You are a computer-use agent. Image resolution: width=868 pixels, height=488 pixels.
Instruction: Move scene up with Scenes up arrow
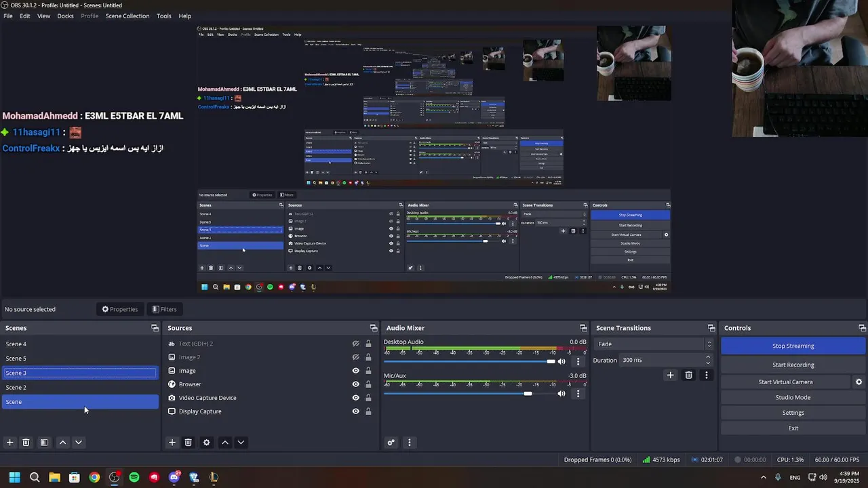tap(62, 443)
